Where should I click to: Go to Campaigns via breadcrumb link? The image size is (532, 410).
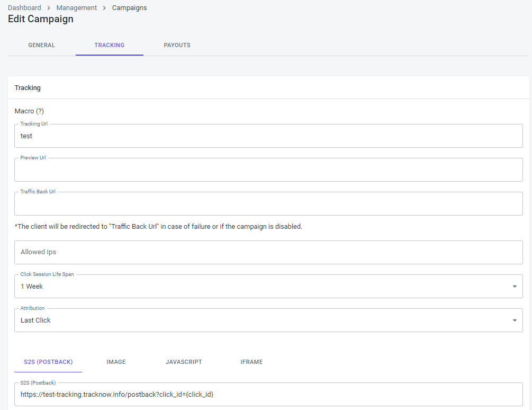(129, 7)
